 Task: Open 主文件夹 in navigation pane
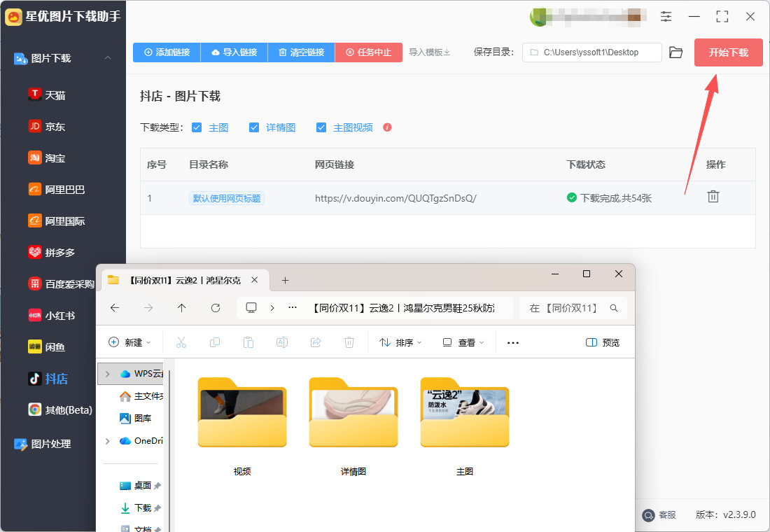tap(141, 396)
